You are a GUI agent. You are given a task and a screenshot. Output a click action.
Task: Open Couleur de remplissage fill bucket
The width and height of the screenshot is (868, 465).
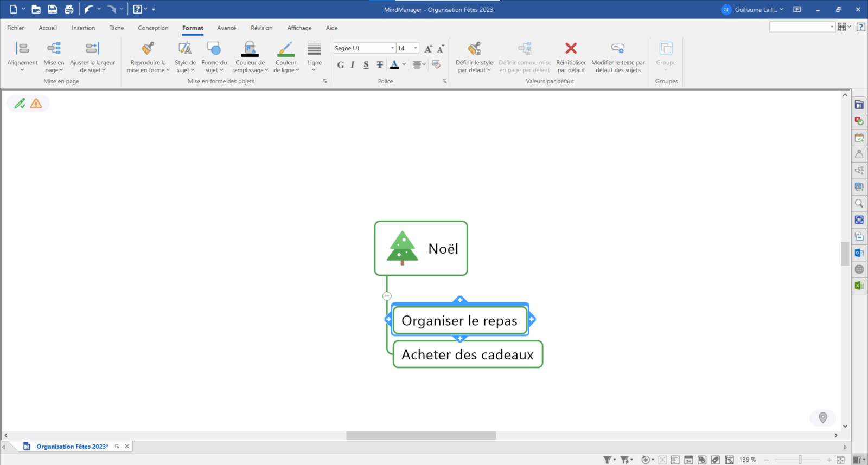click(250, 49)
